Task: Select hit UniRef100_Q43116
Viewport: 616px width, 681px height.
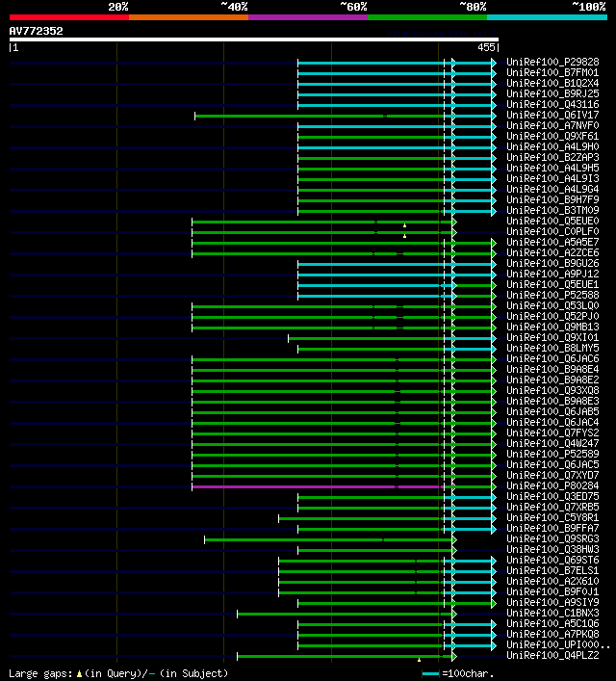Action: tap(552, 105)
